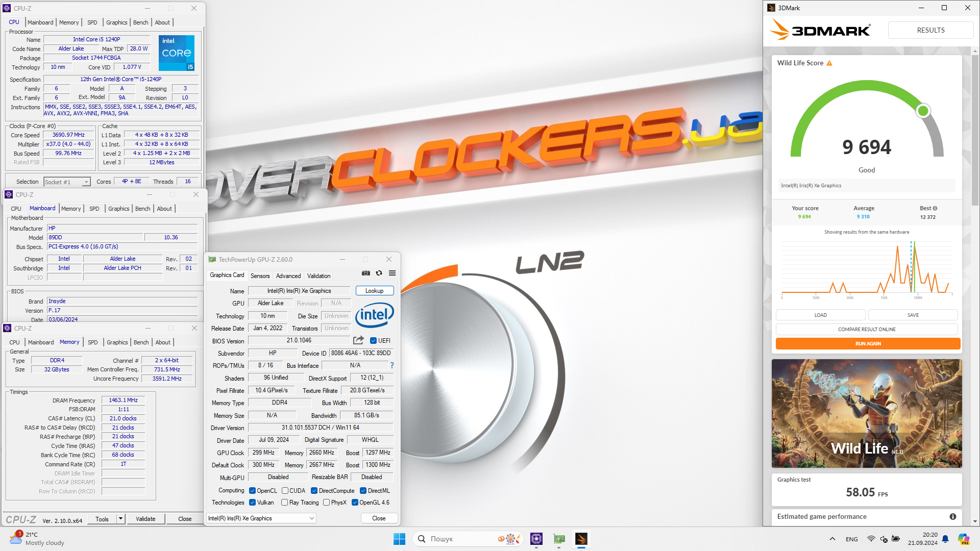Click scroll down arrow in 3DMark
980x551 pixels.
pos(975,522)
